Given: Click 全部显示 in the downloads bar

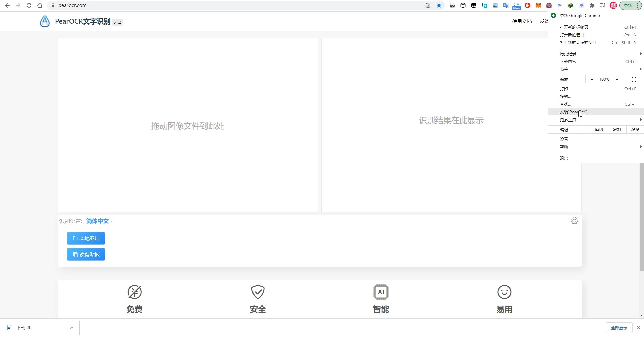Looking at the screenshot, I should pyautogui.click(x=619, y=328).
